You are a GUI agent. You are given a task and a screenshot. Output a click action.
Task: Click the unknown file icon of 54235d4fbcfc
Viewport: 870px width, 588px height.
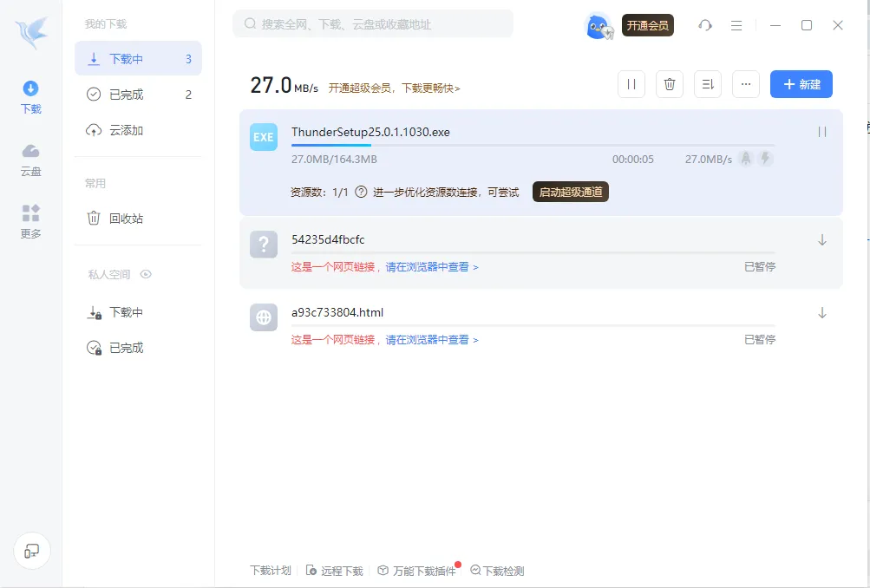pos(264,244)
